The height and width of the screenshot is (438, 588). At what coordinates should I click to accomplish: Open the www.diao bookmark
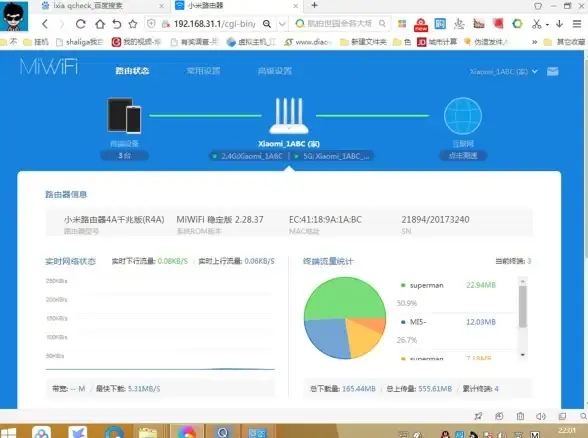pyautogui.click(x=308, y=42)
